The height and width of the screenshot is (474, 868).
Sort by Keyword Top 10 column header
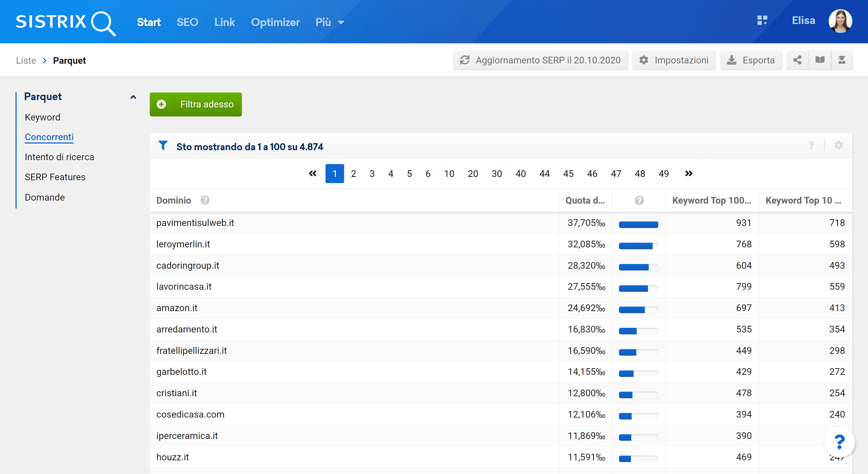803,200
